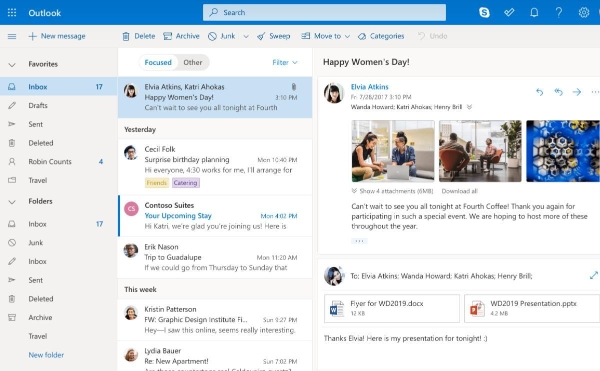
Task: Open the blue hexagon pattern image
Action: pos(563,151)
